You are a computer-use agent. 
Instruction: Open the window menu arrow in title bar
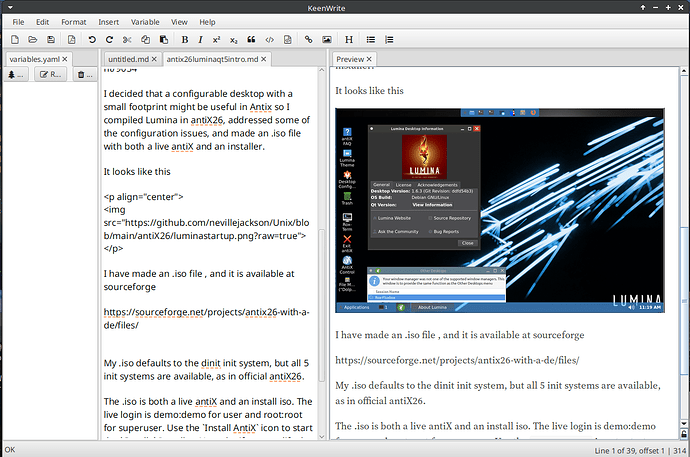[x=10, y=7]
